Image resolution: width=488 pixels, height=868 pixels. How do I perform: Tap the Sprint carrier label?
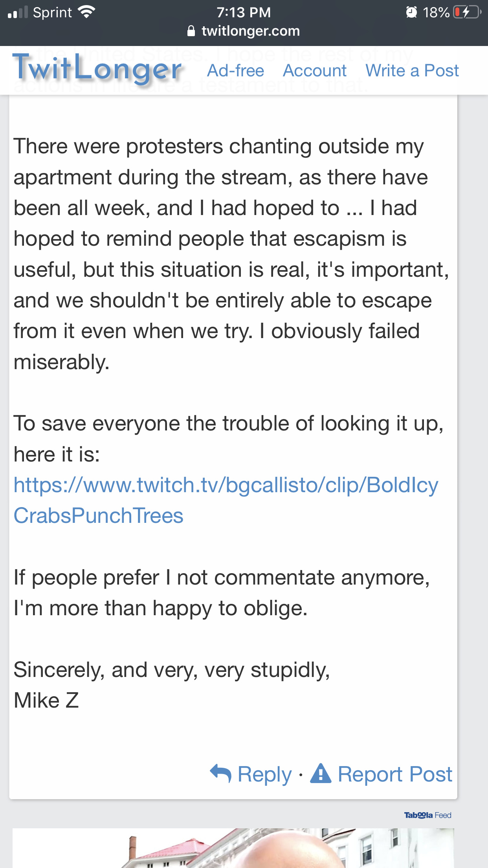coord(52,13)
